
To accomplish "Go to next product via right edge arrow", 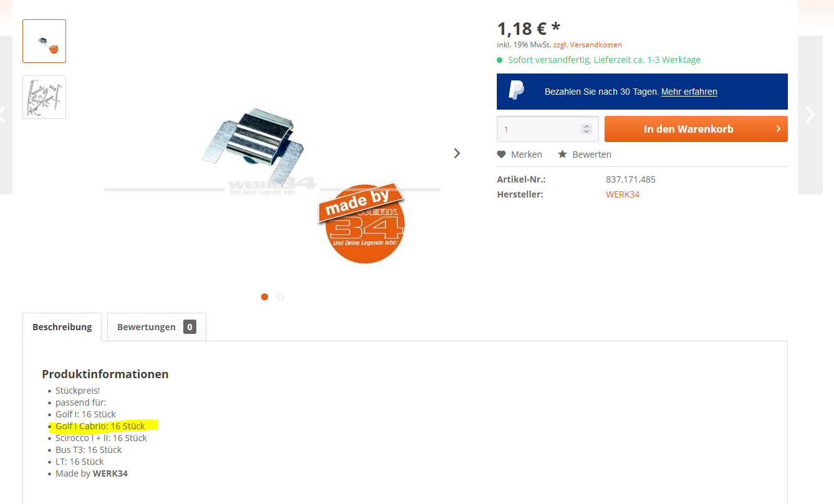I will [x=810, y=115].
